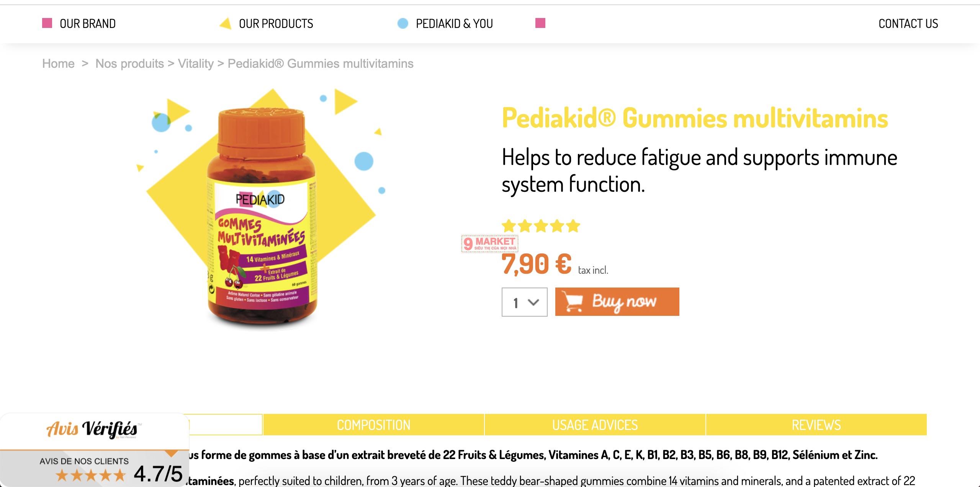Click the yellow triangle icon beside OUR PRODUCTS
The height and width of the screenshot is (487, 980).
click(226, 24)
